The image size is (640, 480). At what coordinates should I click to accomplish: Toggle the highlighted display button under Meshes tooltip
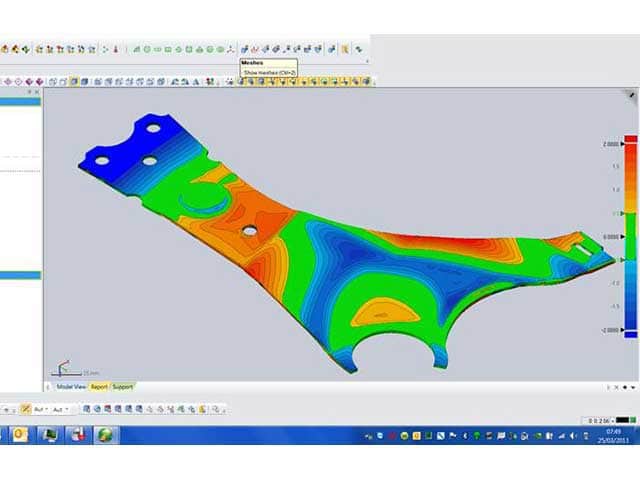245,81
